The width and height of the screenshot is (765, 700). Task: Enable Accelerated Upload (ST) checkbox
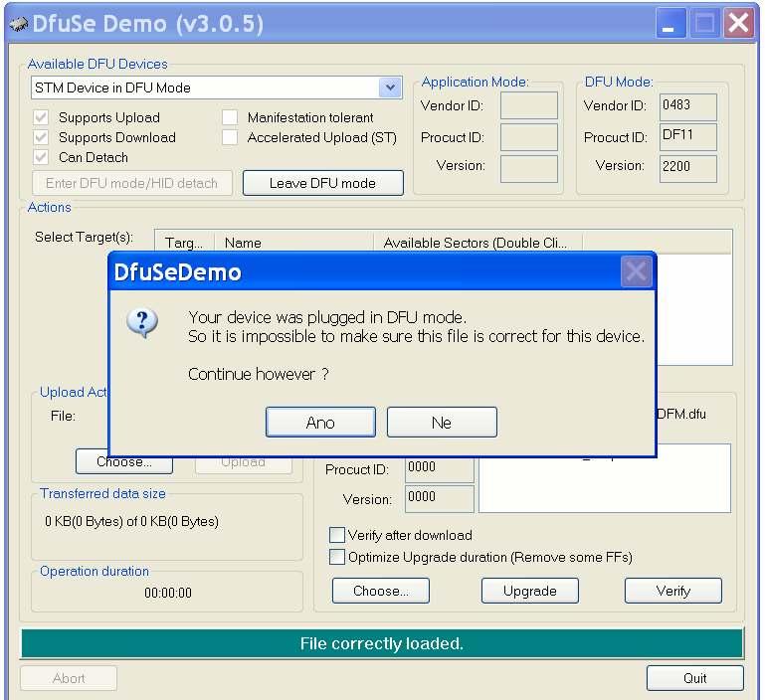pos(230,137)
